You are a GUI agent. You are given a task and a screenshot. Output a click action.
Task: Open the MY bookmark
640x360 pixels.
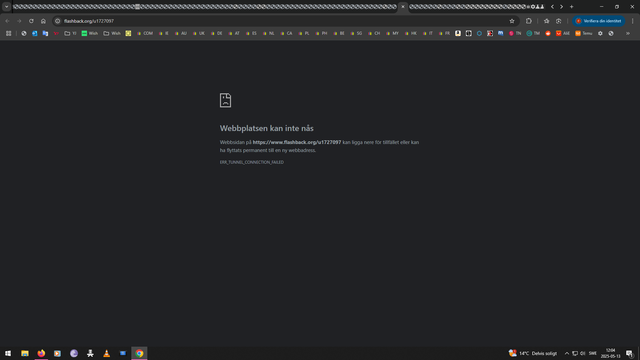[x=393, y=33]
